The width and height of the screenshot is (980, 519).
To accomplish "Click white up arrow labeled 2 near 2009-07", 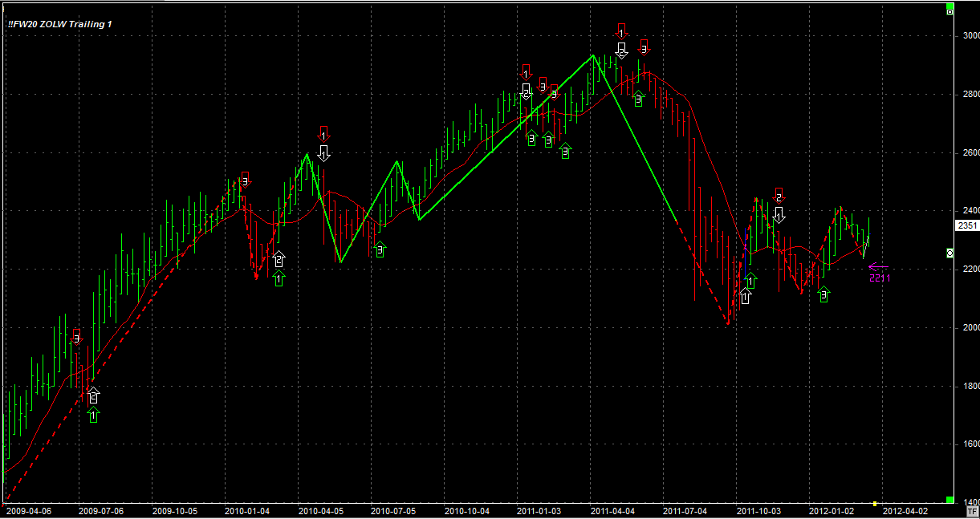I will (94, 395).
